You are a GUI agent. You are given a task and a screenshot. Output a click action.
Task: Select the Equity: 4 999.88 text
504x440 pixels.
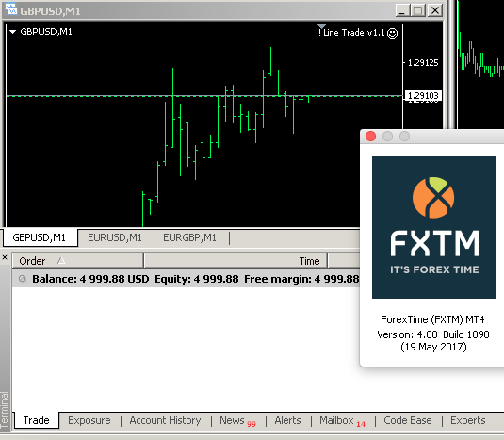tap(197, 279)
